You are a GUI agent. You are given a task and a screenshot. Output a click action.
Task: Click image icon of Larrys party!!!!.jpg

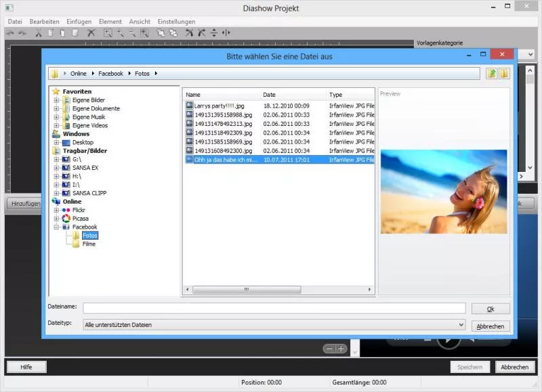click(190, 106)
